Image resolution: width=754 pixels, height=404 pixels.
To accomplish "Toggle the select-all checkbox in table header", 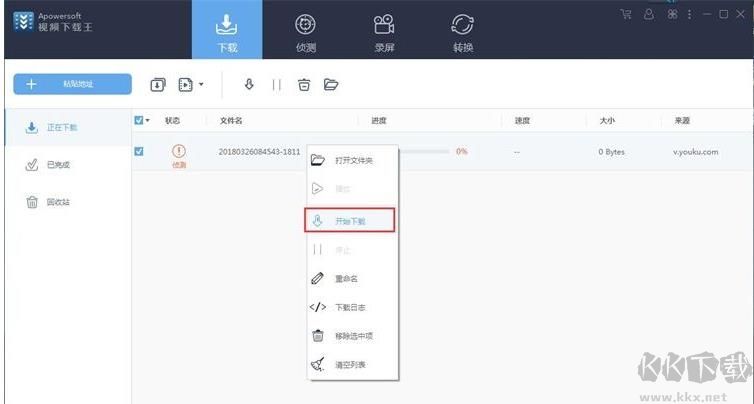I will pyautogui.click(x=138, y=120).
